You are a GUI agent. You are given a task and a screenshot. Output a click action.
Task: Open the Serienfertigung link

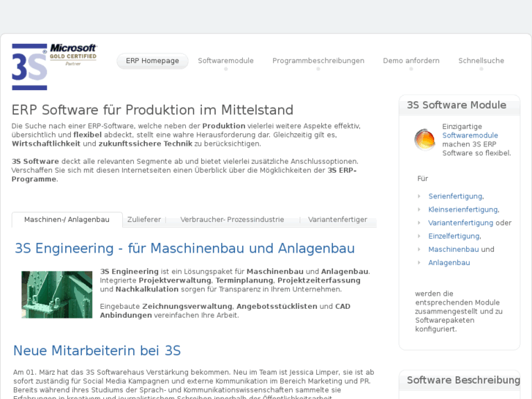click(x=455, y=196)
